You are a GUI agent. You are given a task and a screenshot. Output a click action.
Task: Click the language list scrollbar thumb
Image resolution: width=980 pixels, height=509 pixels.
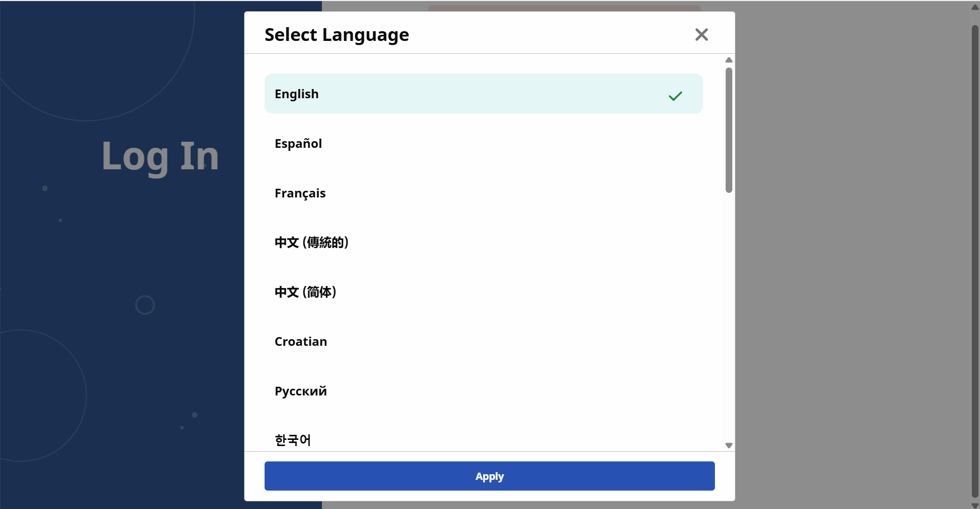click(x=729, y=130)
